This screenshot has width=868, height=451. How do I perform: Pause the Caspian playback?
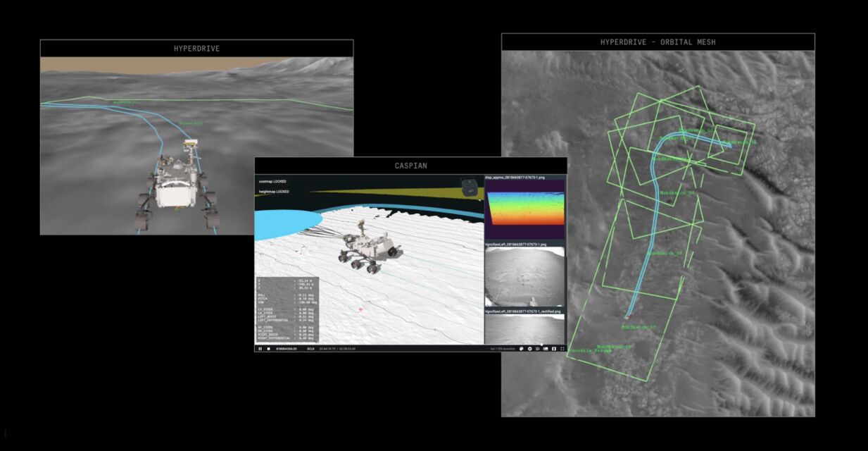(260, 349)
